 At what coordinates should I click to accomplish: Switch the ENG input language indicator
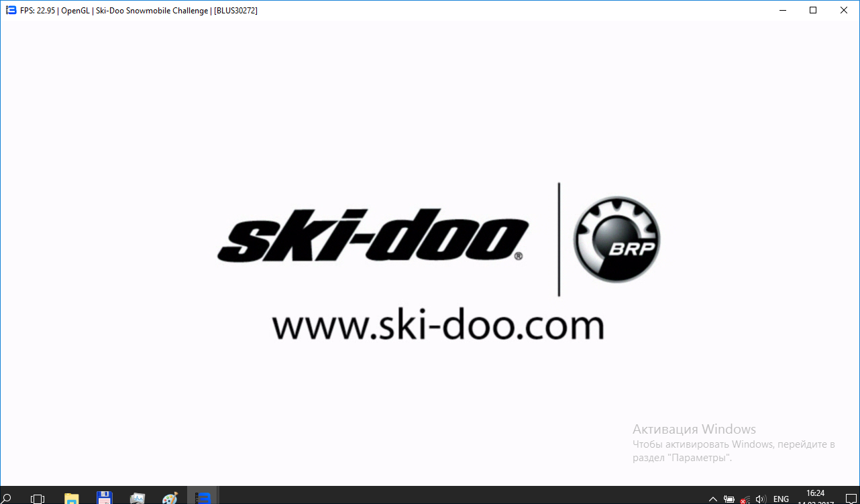click(781, 499)
